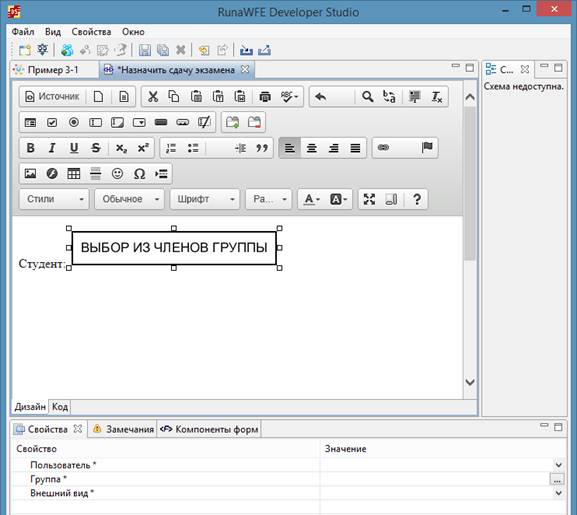The image size is (577, 515).
Task: Open the Файл menu
Action: 23,32
